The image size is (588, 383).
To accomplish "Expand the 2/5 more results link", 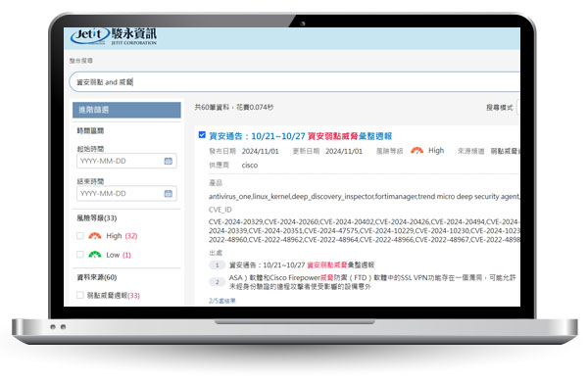I will click(222, 301).
